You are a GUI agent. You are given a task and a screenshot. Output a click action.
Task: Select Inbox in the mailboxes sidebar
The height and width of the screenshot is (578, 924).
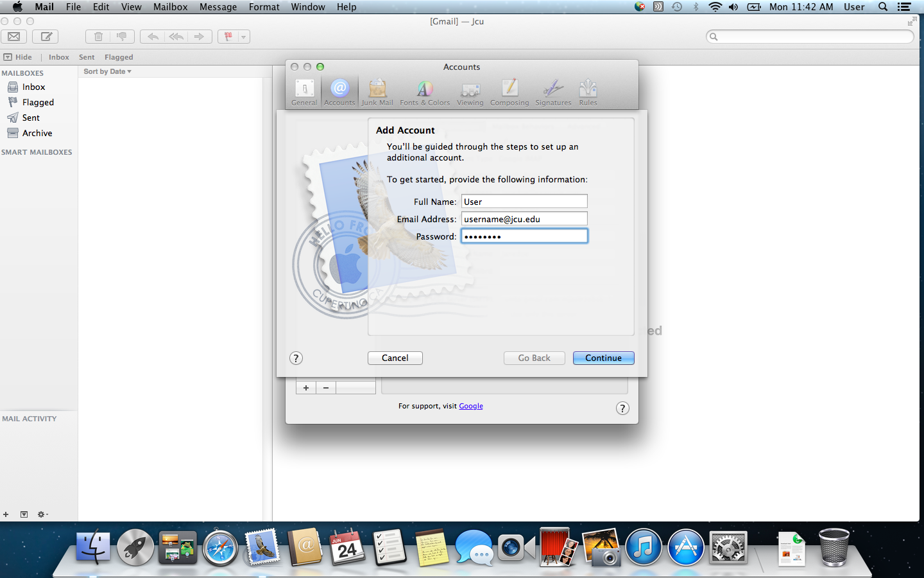tap(38, 87)
